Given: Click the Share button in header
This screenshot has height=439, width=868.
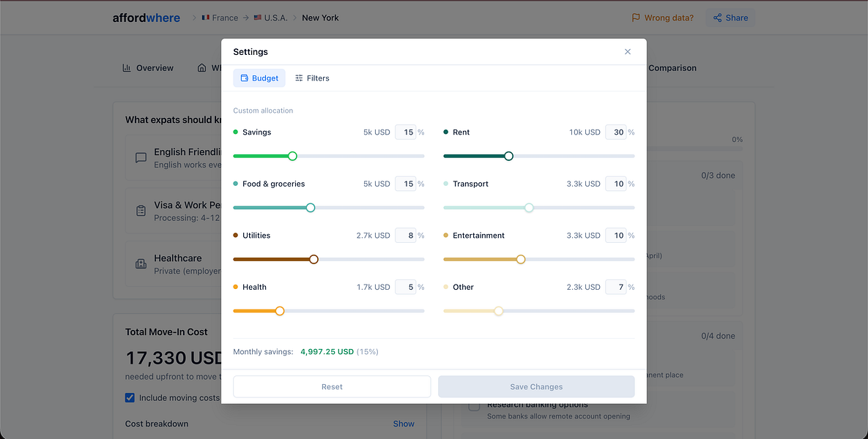Looking at the screenshot, I should [x=730, y=18].
